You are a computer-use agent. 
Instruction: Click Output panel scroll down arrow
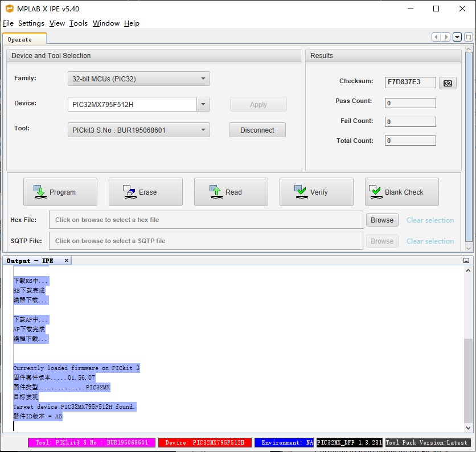click(x=468, y=428)
